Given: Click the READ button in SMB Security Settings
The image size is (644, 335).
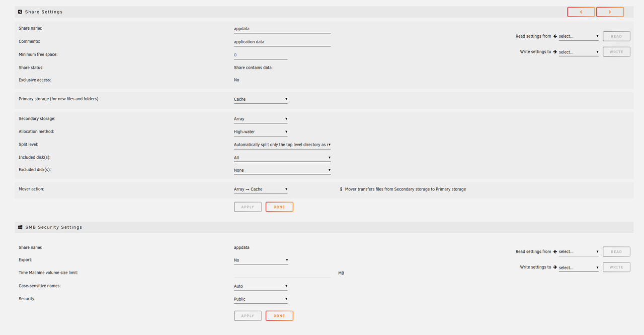Looking at the screenshot, I should [x=616, y=251].
